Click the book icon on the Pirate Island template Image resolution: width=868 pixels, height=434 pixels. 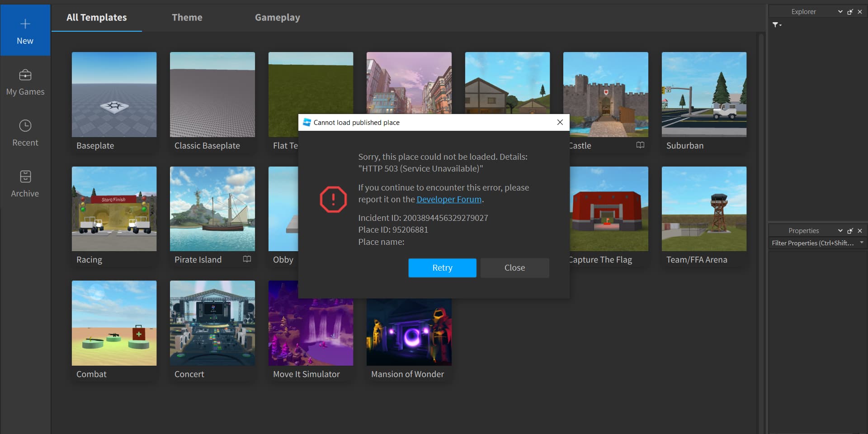(x=247, y=259)
